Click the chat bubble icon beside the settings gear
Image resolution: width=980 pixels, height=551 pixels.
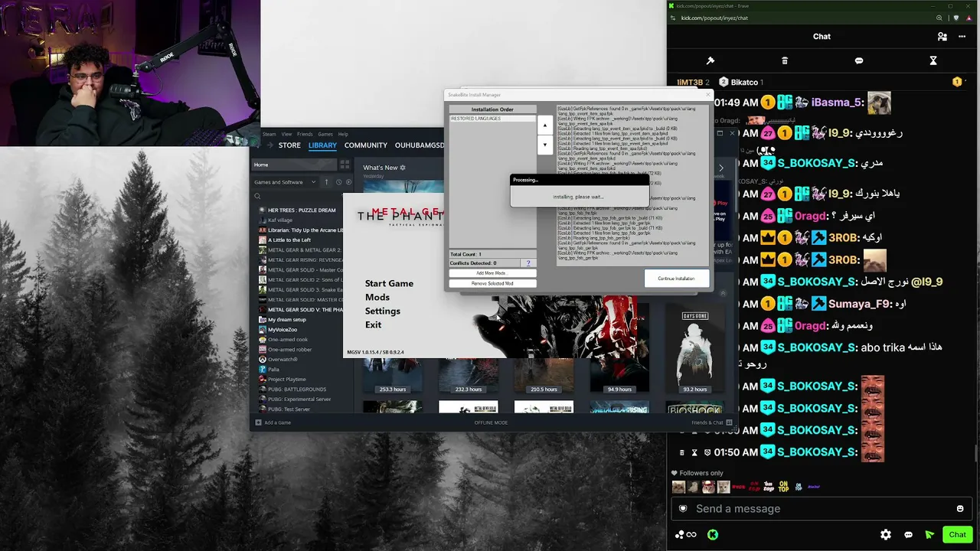908,535
